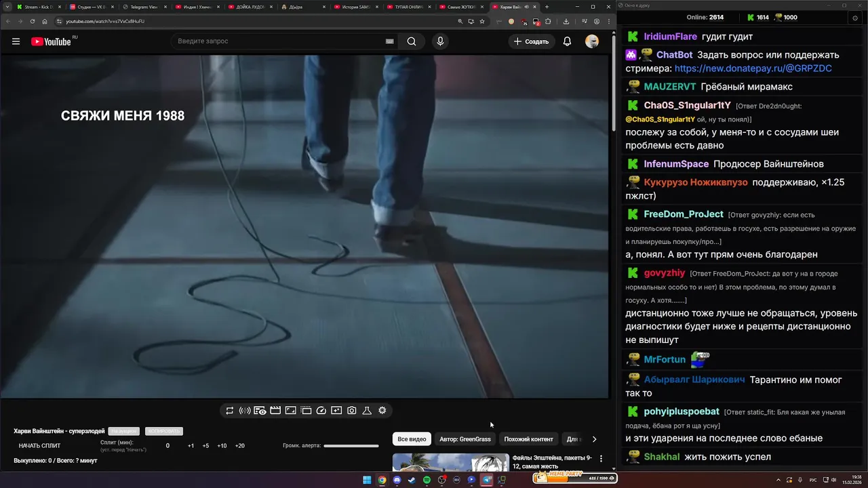Viewport: 868px width, 488px height.
Task: Open browser downloads icon
Action: (566, 21)
